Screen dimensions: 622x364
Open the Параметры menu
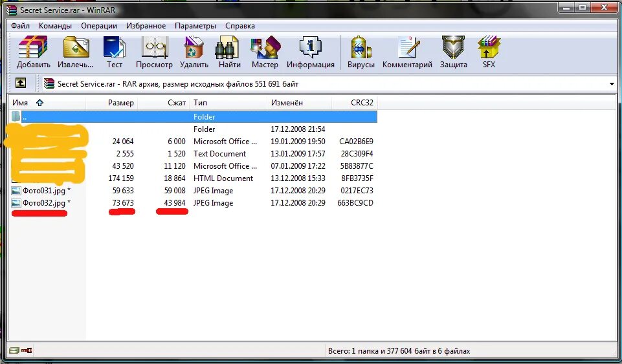tap(195, 26)
